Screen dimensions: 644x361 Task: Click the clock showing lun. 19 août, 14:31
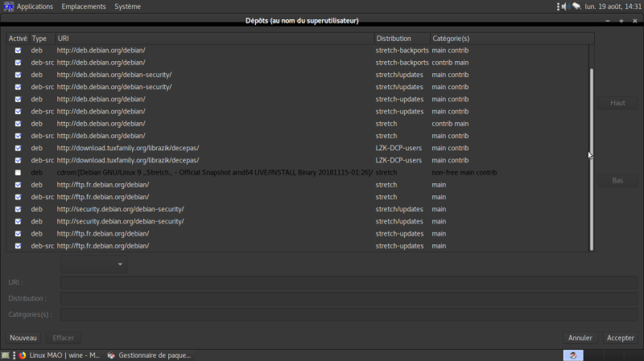coord(613,6)
